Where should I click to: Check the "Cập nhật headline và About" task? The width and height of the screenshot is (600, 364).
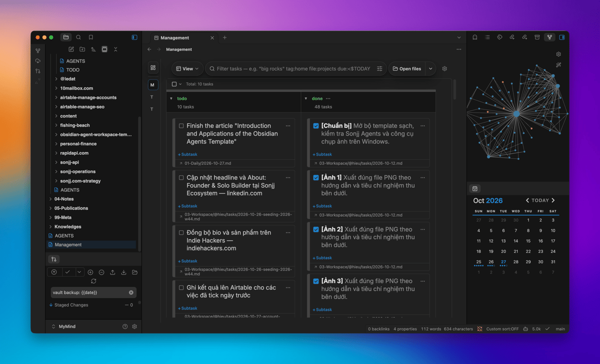coord(181,177)
